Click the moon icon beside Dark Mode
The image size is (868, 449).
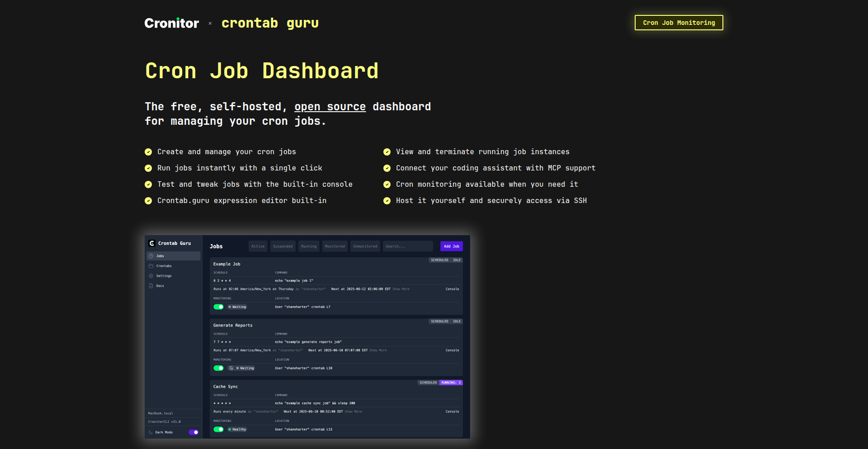[x=151, y=432]
